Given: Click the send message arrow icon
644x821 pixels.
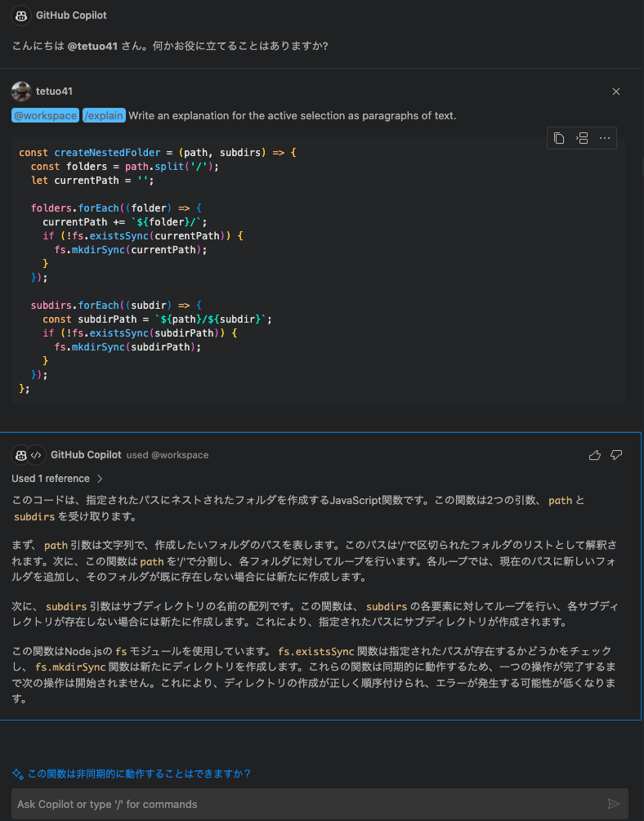Looking at the screenshot, I should coord(614,804).
